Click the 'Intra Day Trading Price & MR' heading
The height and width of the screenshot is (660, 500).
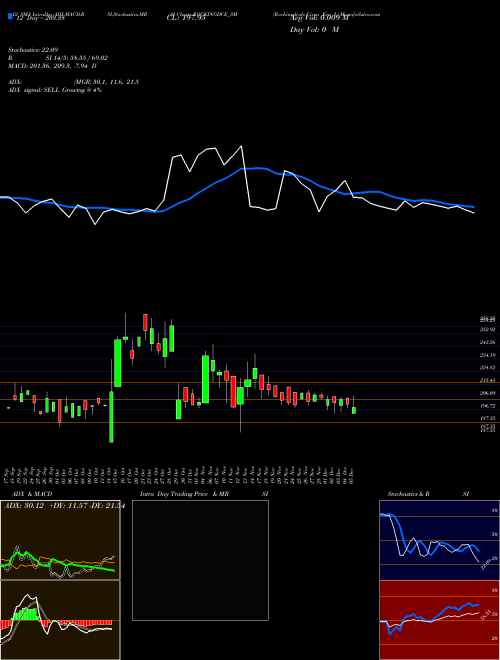184,494
